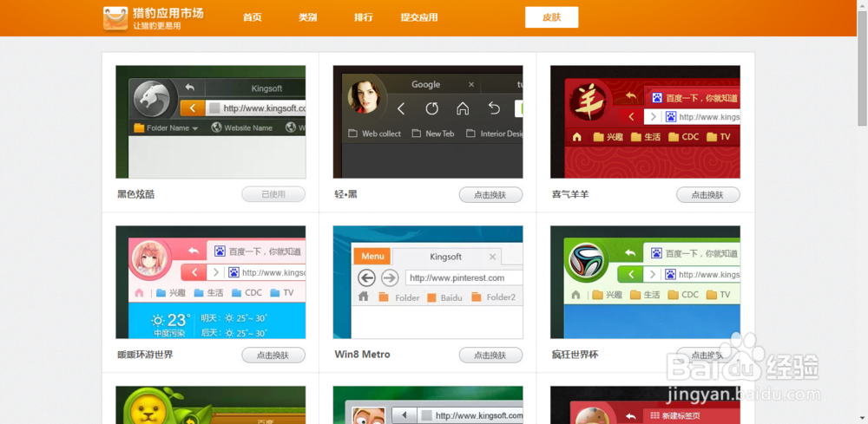868x424 pixels.
Task: Click the home icon in 轻•黑 preview
Action: click(463, 109)
